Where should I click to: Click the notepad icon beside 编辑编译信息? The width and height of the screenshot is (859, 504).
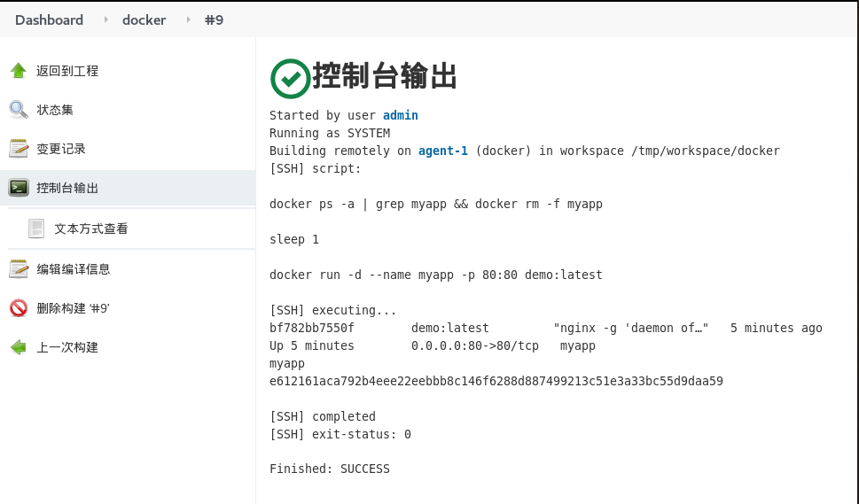19,268
